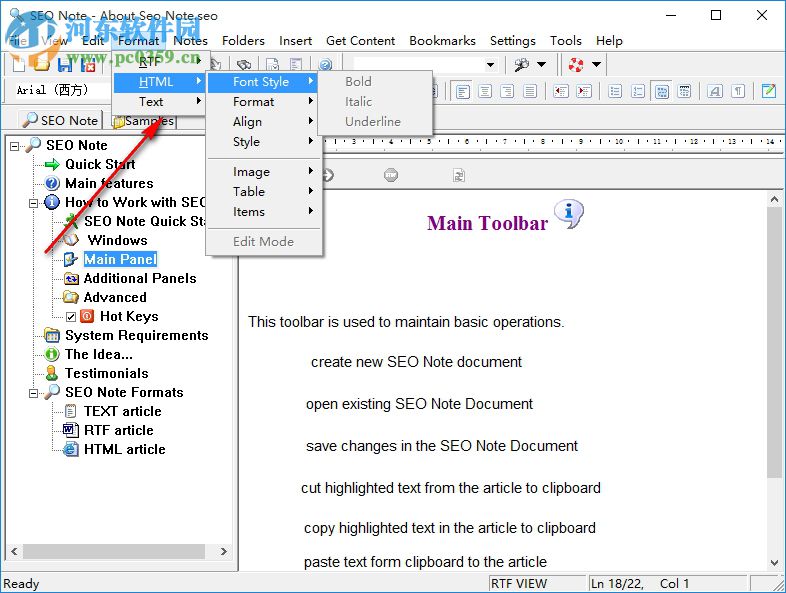Click tree panel horizontal scroll right arrow
786x593 pixels.
tap(224, 552)
